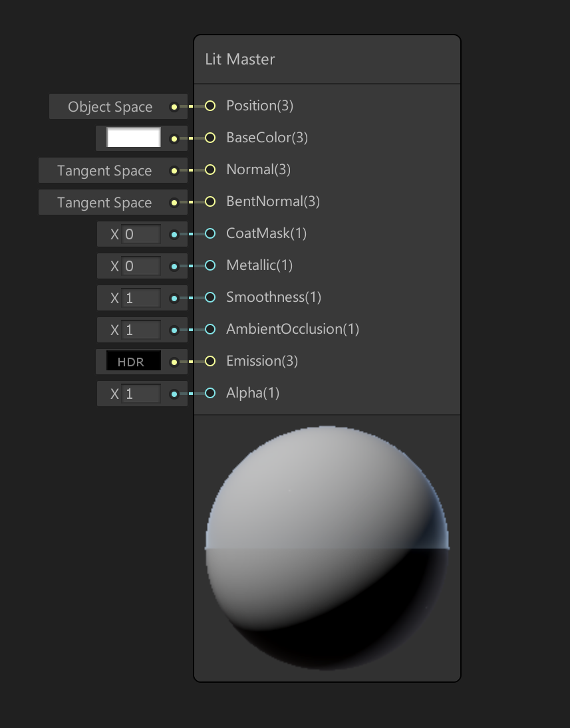
Task: Click the sphere material preview
Action: pyautogui.click(x=327, y=548)
